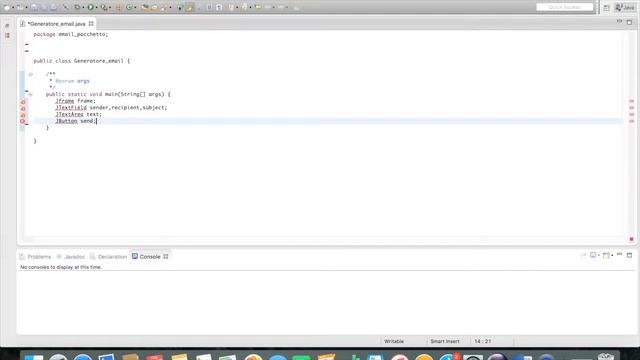
Task: Open the Open Console dropdown arrow
Action: pos(612,256)
